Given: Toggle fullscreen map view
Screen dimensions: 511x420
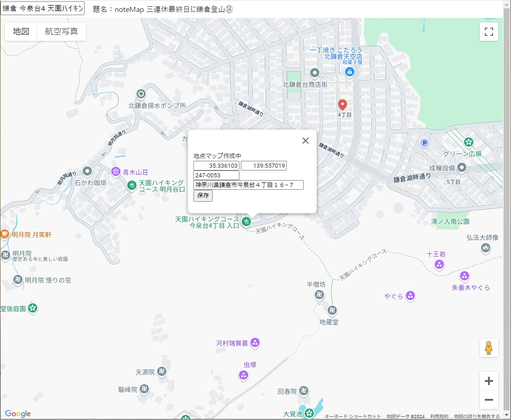Looking at the screenshot, I should 488,32.
